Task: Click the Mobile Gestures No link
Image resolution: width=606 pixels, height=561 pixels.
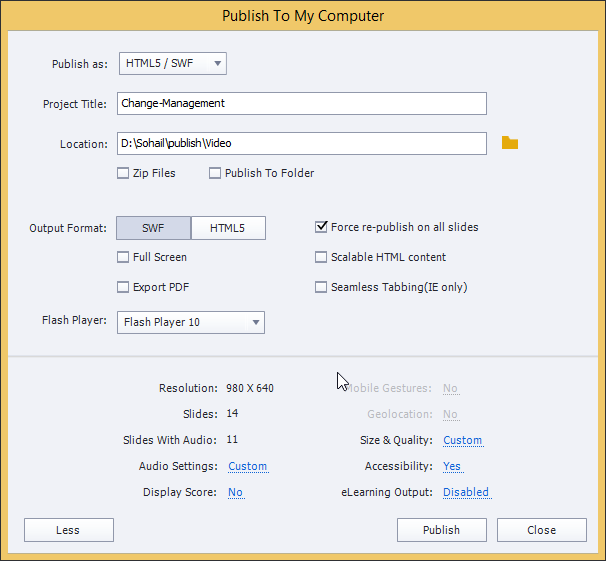Action: (x=450, y=388)
